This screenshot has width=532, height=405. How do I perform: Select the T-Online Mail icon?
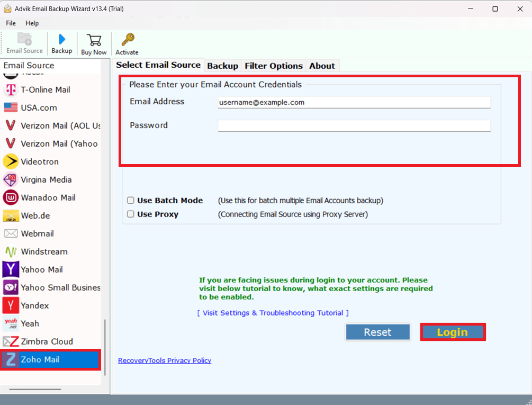click(x=11, y=89)
